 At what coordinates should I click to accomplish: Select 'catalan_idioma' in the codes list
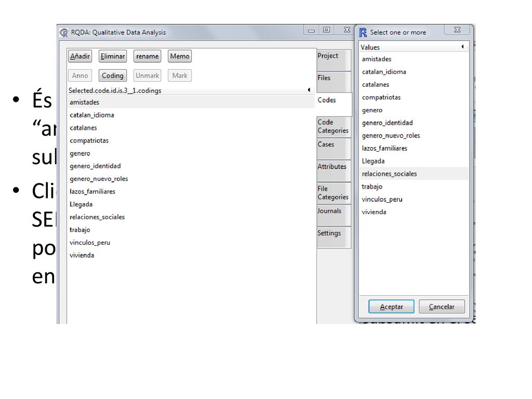[191, 115]
